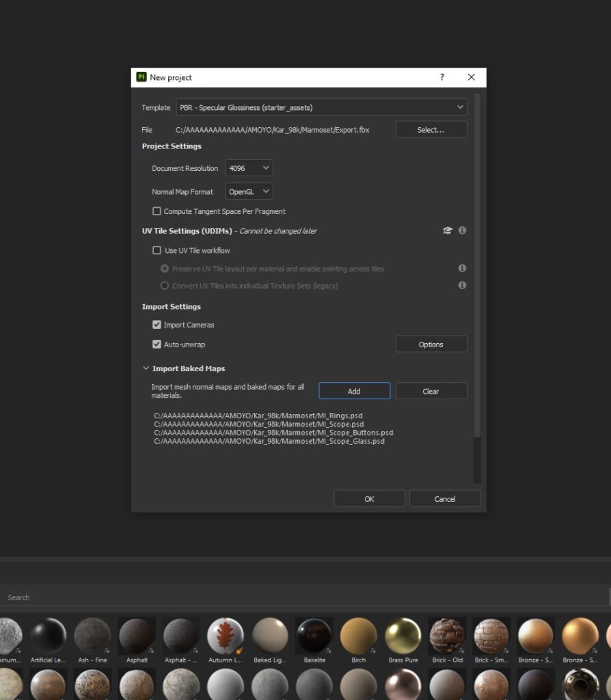The width and height of the screenshot is (611, 700).
Task: Click the dialog vertical scrollbar
Action: (x=477, y=266)
